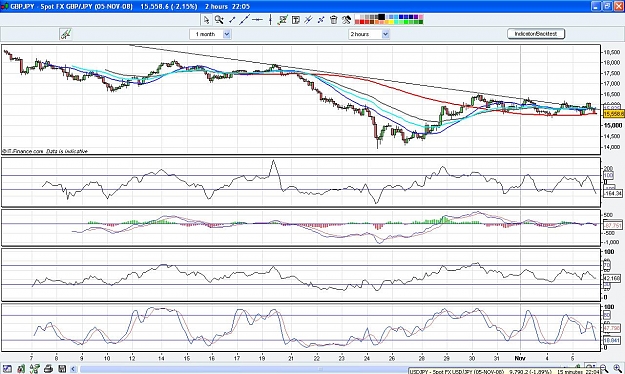This screenshot has height=374, width=625.
Task: Print the chart using the printer icon
Action: [x=48, y=368]
